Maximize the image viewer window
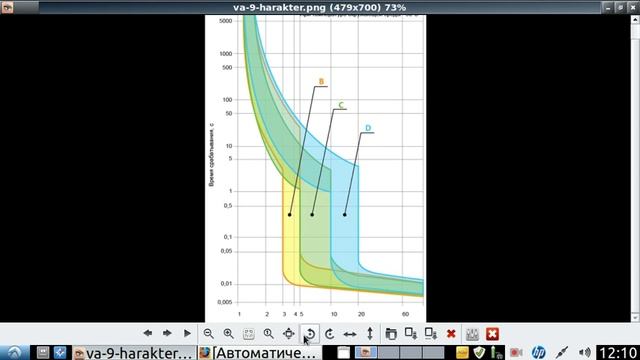640x360 pixels. pos(620,7)
